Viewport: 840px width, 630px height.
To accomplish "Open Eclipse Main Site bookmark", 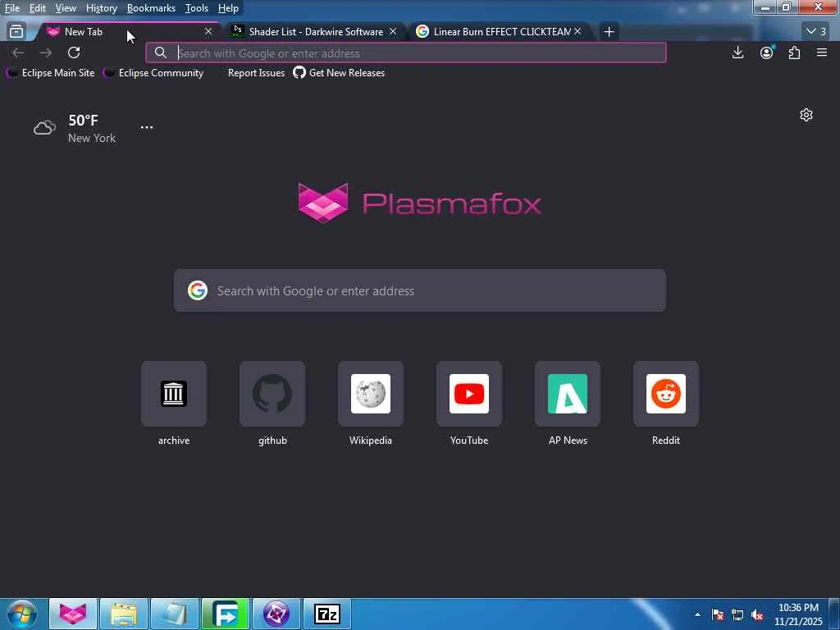I will [50, 73].
